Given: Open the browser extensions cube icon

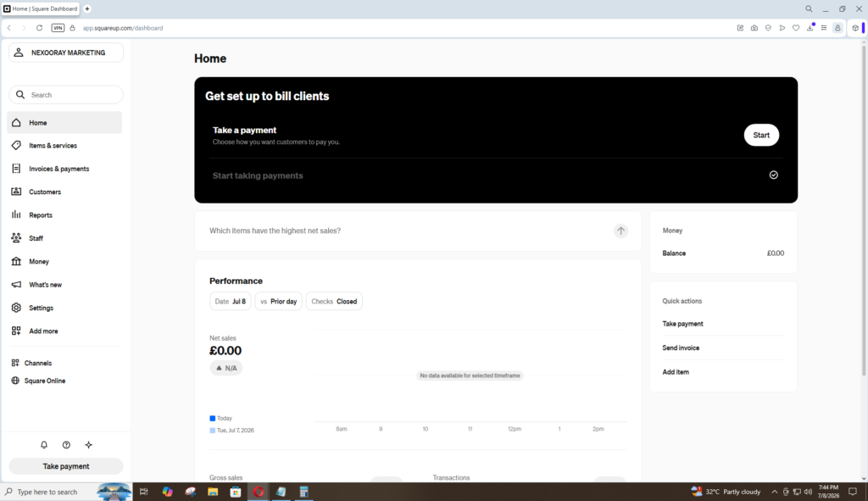Looking at the screenshot, I should coord(855,28).
